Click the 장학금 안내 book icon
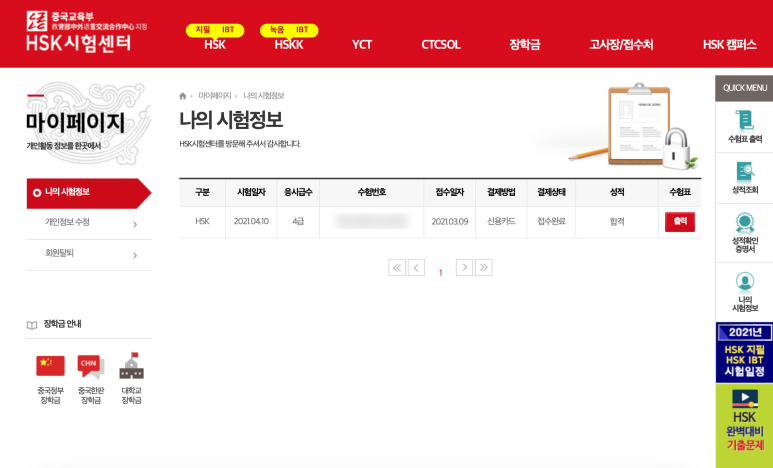The image size is (773, 468). pos(32,325)
